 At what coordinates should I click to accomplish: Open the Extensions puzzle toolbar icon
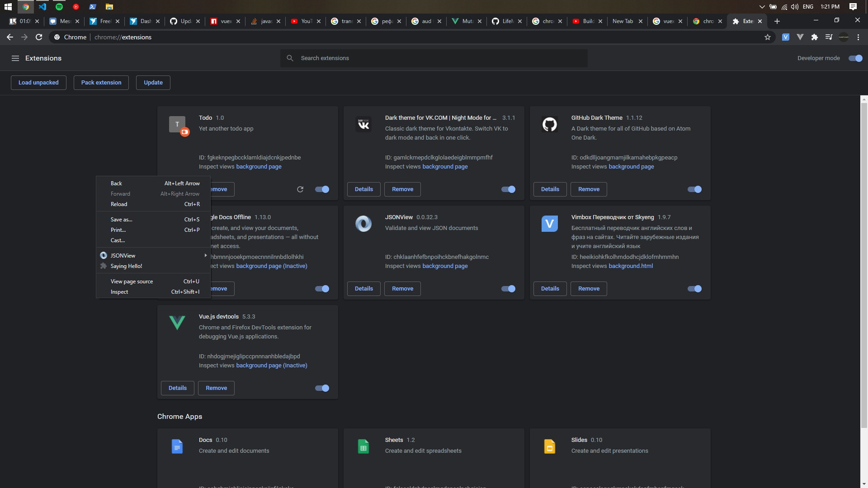coord(815,37)
